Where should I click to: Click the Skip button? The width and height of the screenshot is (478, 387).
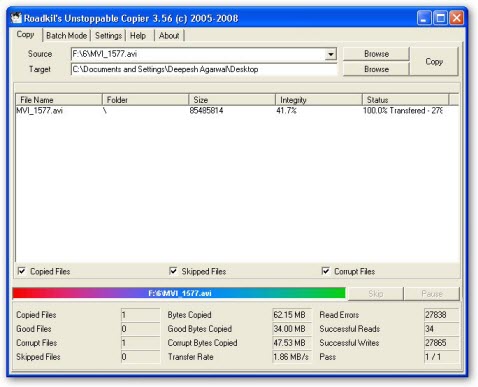tap(376, 294)
